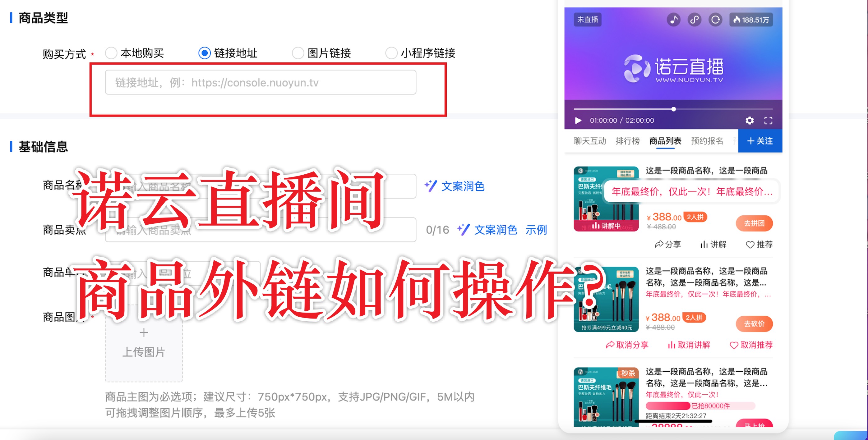Select the 小程序链接 radio option
868x440 pixels.
point(391,53)
